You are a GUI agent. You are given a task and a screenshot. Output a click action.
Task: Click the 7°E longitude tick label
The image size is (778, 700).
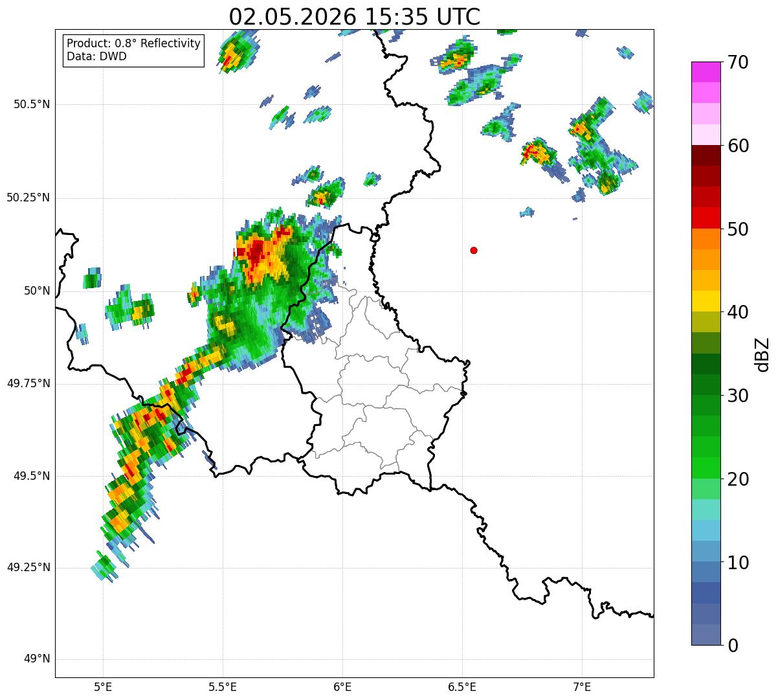582,686
